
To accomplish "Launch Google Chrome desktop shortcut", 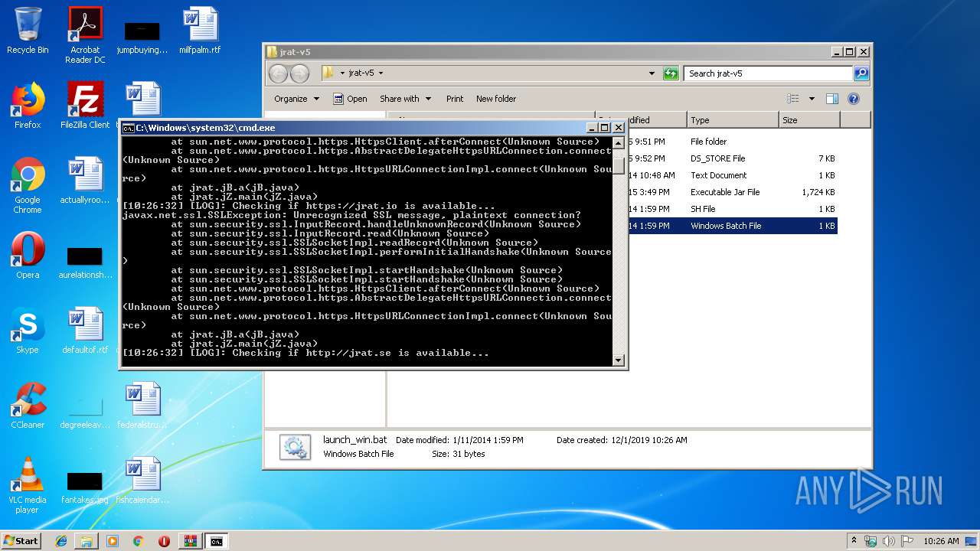I will click(28, 185).
